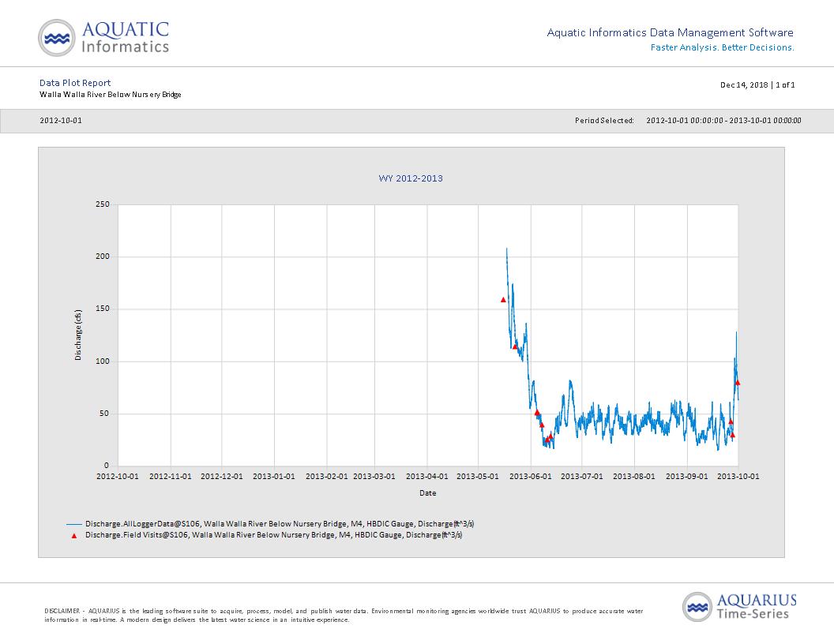
Task: Click the x-axis tick label '2012-11-01'
Action: pyautogui.click(x=171, y=476)
